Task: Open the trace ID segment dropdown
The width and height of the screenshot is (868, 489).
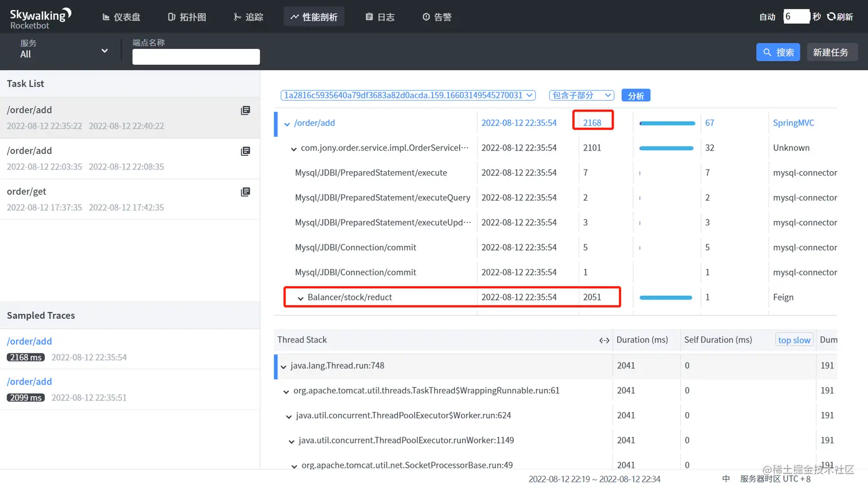Action: [408, 95]
